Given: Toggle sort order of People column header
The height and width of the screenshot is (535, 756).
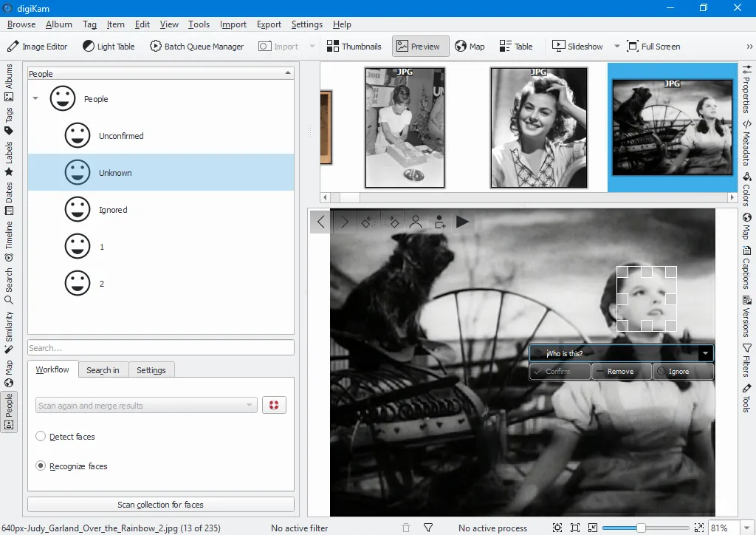Looking at the screenshot, I should coord(161,73).
